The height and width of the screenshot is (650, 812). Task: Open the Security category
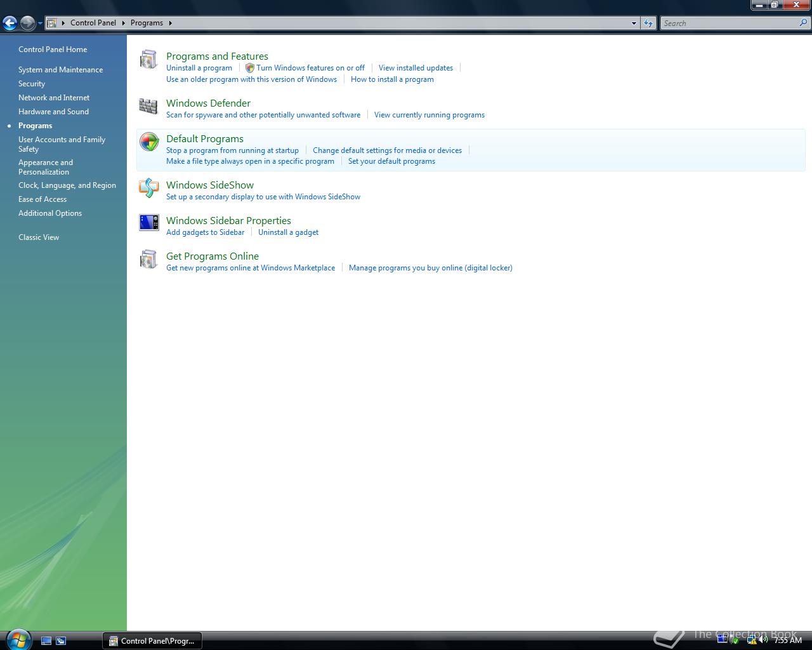(32, 84)
